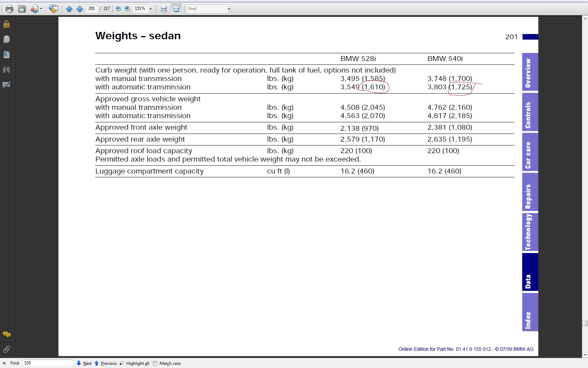Open the Comments panel icon
Viewport: 588px width, 368px height.
[x=7, y=335]
